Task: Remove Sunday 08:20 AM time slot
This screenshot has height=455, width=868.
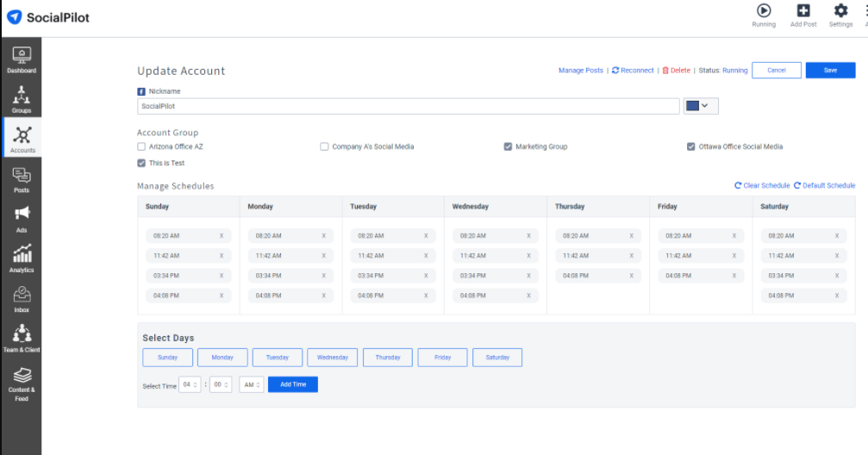Action: coord(222,236)
